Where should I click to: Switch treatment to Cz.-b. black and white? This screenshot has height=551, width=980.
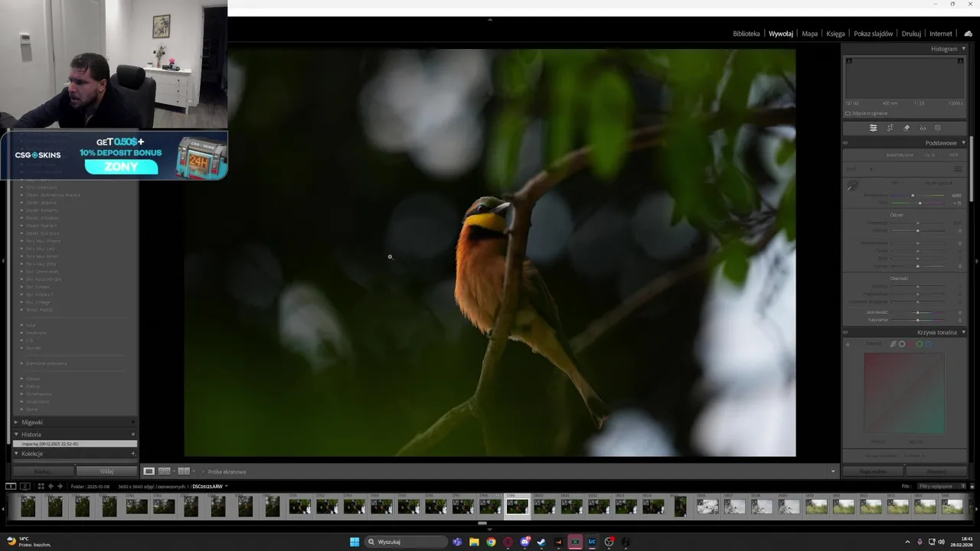coord(929,155)
